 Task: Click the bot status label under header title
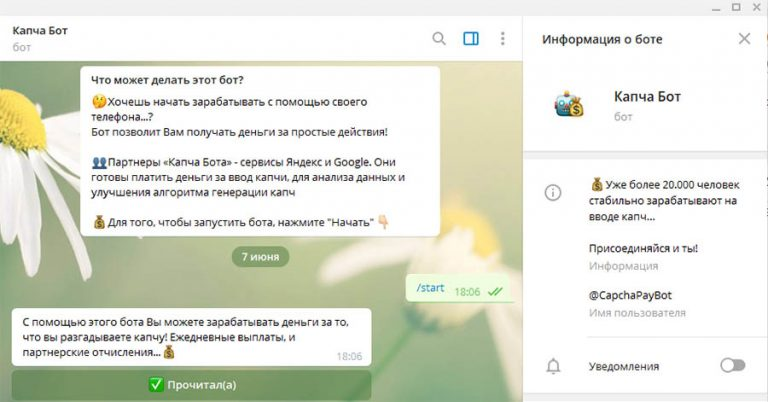click(x=22, y=47)
